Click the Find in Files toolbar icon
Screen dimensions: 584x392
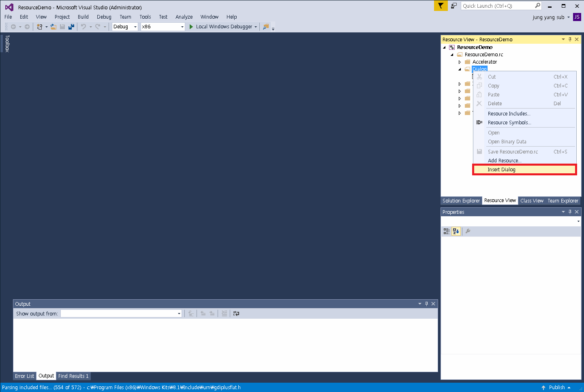coord(266,27)
